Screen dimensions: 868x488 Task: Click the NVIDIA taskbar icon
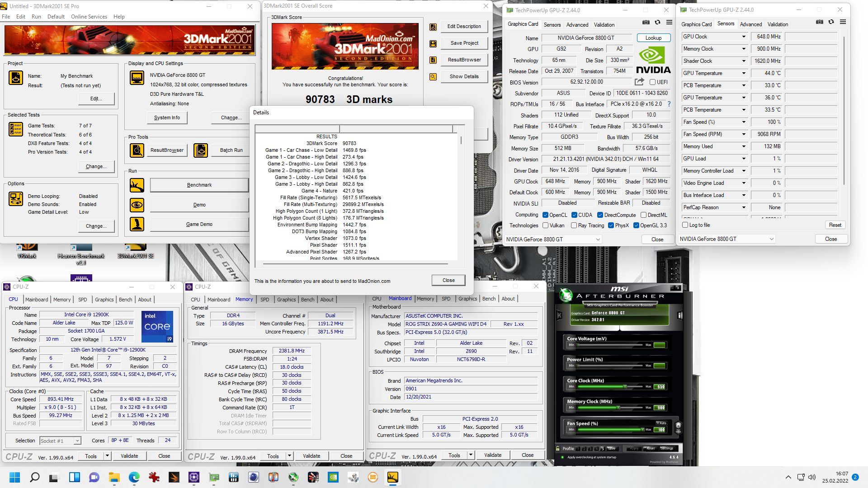click(x=333, y=477)
